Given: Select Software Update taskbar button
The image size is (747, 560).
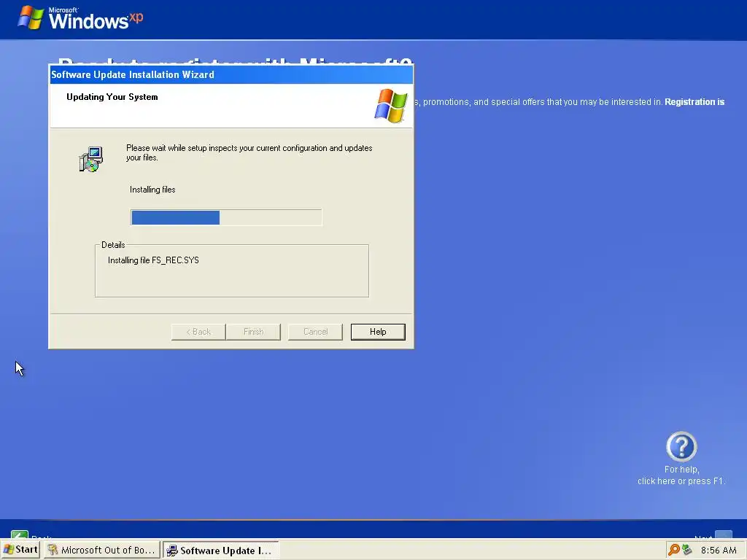Looking at the screenshot, I should pos(220,551).
